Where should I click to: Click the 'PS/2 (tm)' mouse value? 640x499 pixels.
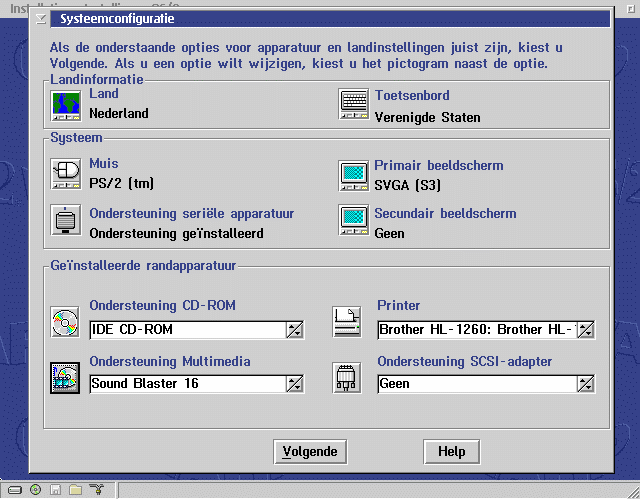click(122, 183)
